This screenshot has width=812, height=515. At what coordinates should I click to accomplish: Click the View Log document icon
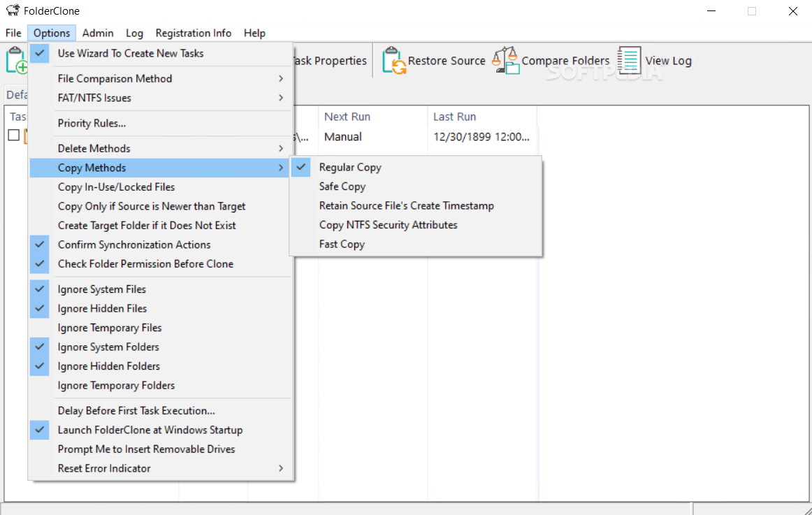(x=629, y=61)
